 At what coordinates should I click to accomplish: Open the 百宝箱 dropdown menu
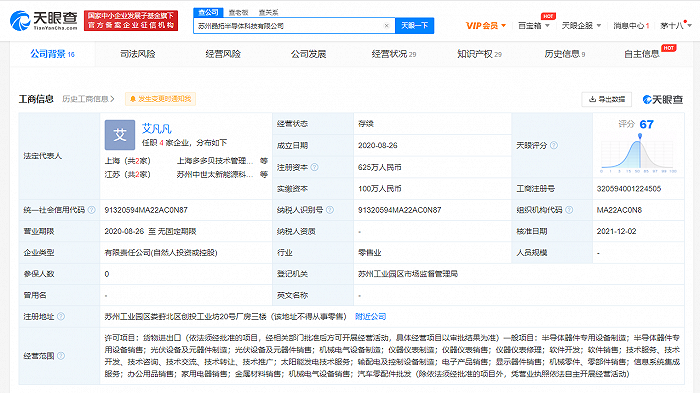click(x=533, y=26)
